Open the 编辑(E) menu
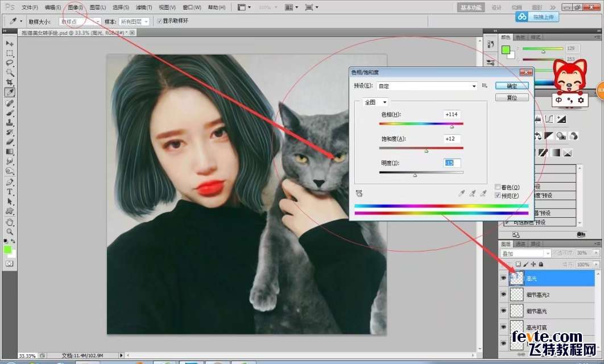604x364 pixels. pos(53,7)
